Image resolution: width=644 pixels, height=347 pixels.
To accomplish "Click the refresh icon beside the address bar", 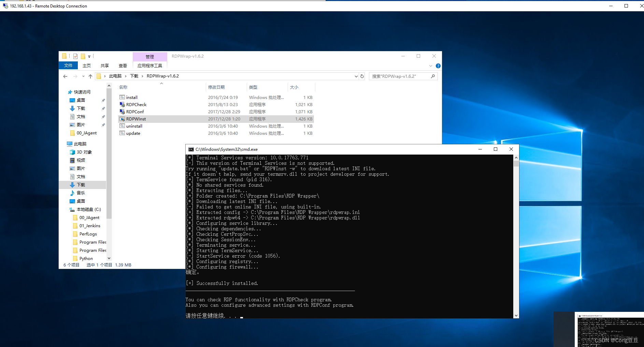I will tap(362, 76).
